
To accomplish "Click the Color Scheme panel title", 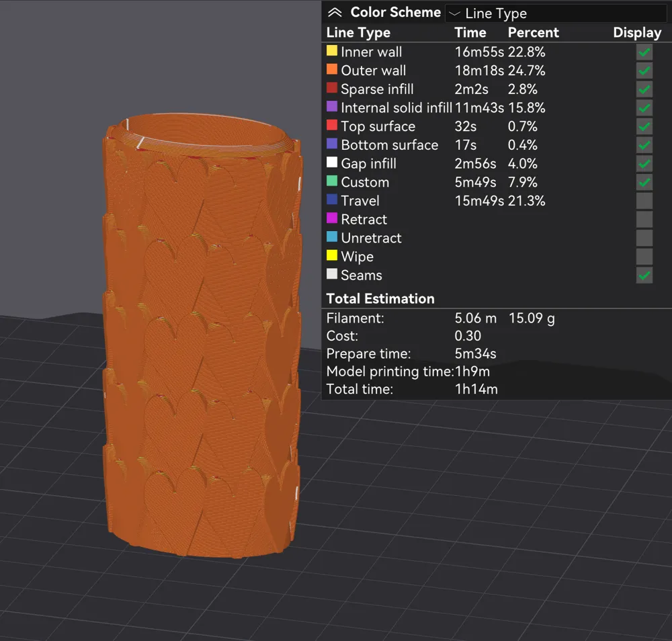I will 395,12.
